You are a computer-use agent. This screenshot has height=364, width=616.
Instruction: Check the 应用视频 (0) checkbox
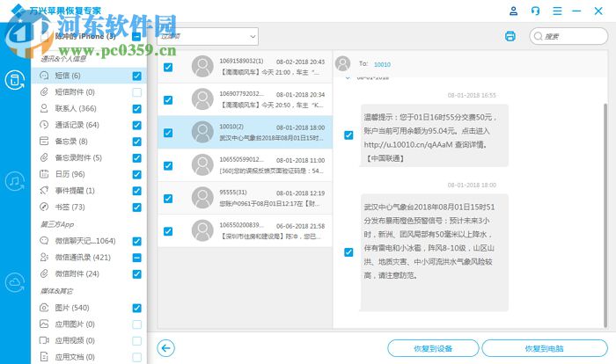pyautogui.click(x=136, y=341)
